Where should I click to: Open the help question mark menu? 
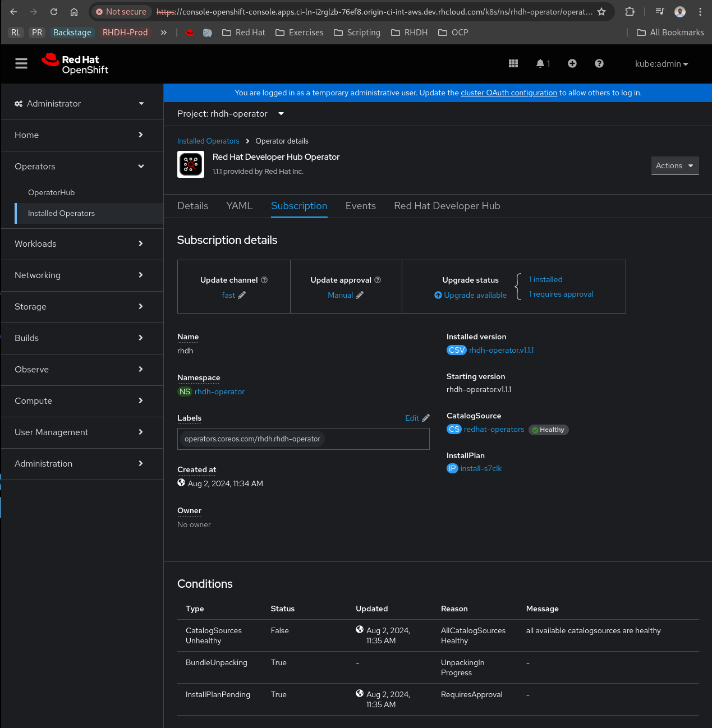(x=599, y=63)
